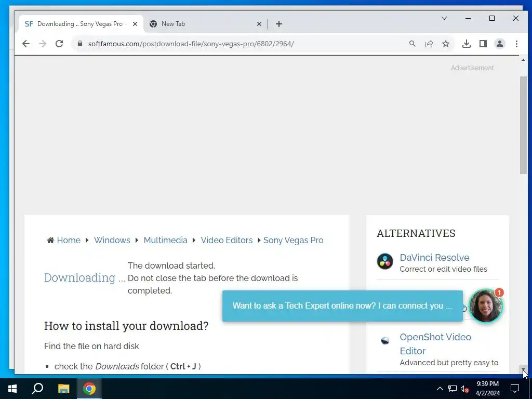Open network status tray icon

point(453,389)
